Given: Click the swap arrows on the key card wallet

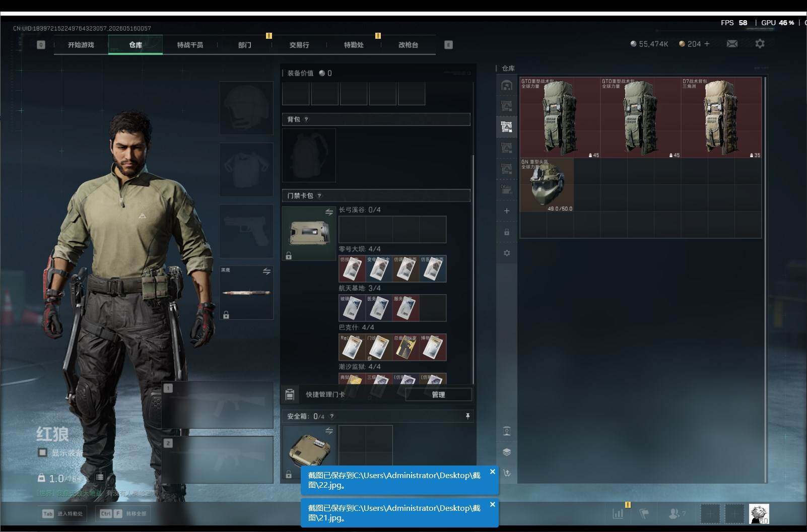Looking at the screenshot, I should click(329, 212).
